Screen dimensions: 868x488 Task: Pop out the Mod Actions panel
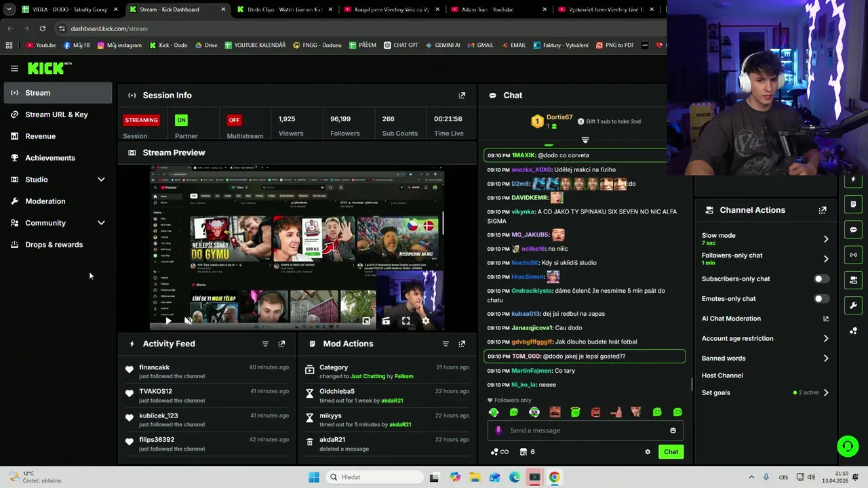click(462, 344)
